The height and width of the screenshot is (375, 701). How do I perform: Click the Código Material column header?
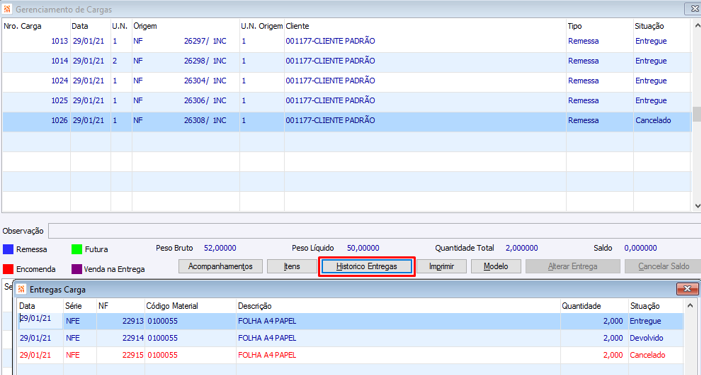(x=172, y=306)
